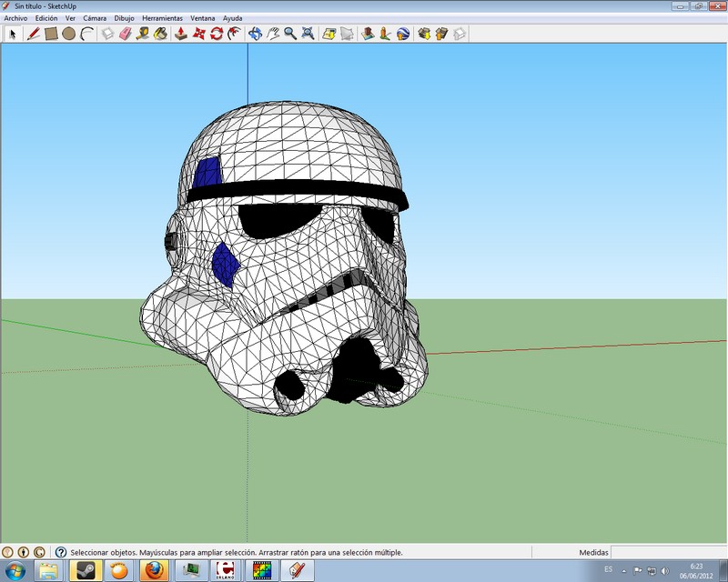Activate the Orbit camera tool
The image size is (728, 582).
click(255, 34)
